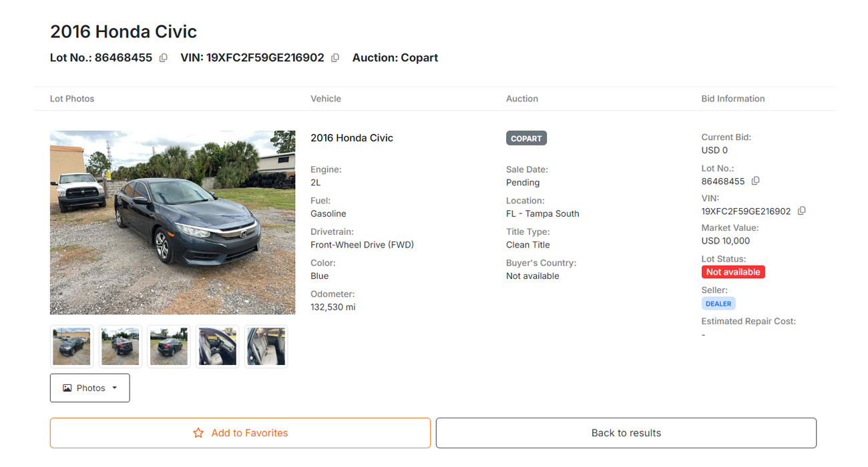Viewport: 868px width, 467px height.
Task: Select the first front-view thumbnail
Action: pyautogui.click(x=71, y=346)
